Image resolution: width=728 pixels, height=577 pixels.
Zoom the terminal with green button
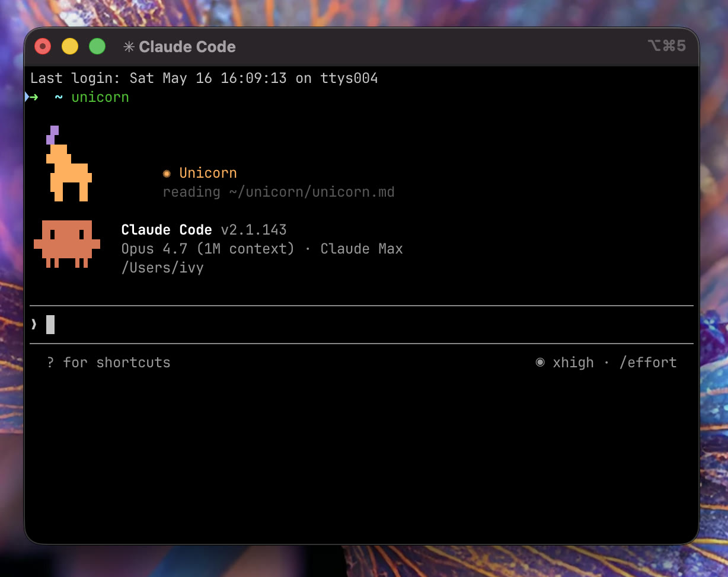(x=97, y=46)
